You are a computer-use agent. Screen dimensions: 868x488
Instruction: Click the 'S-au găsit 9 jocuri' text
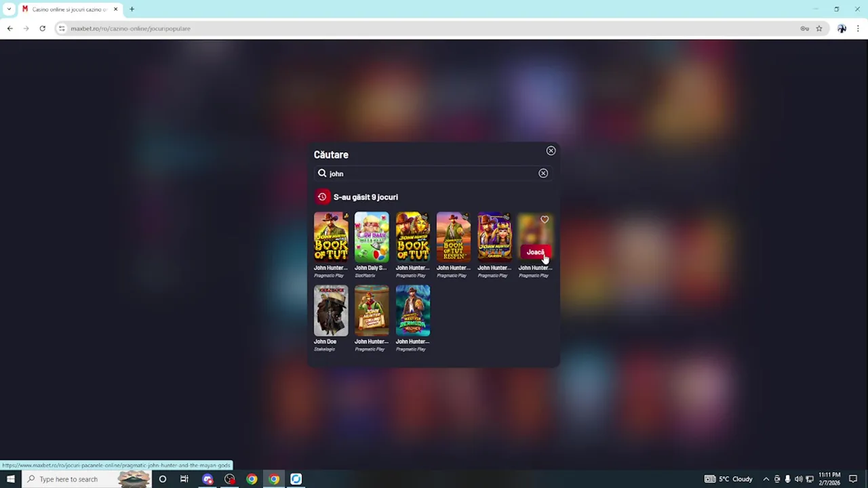(366, 197)
